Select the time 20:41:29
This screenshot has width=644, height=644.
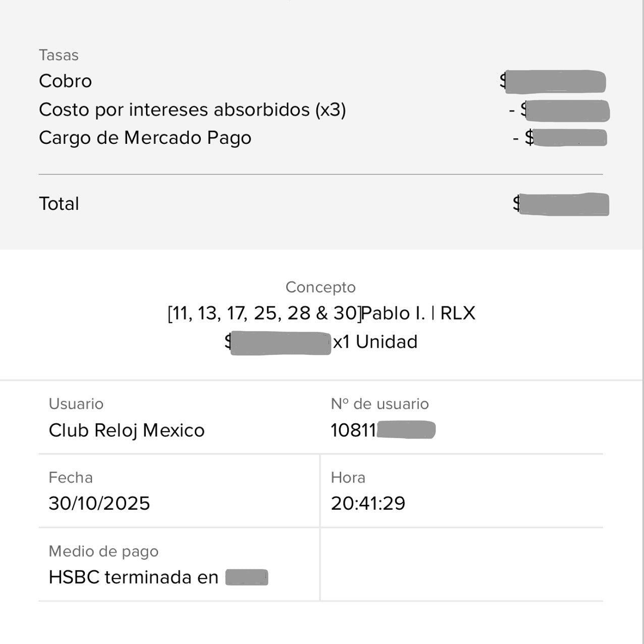click(x=368, y=504)
